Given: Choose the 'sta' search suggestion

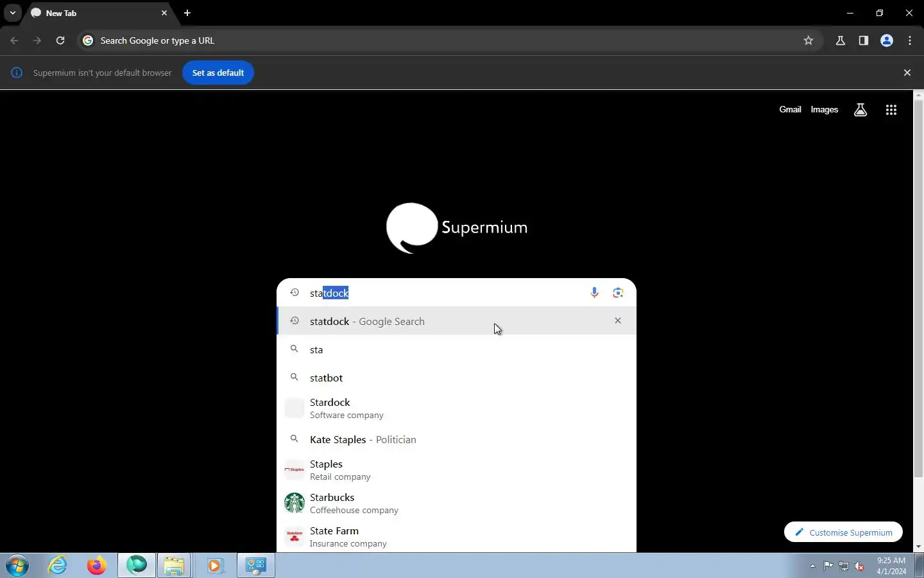Looking at the screenshot, I should [x=456, y=349].
